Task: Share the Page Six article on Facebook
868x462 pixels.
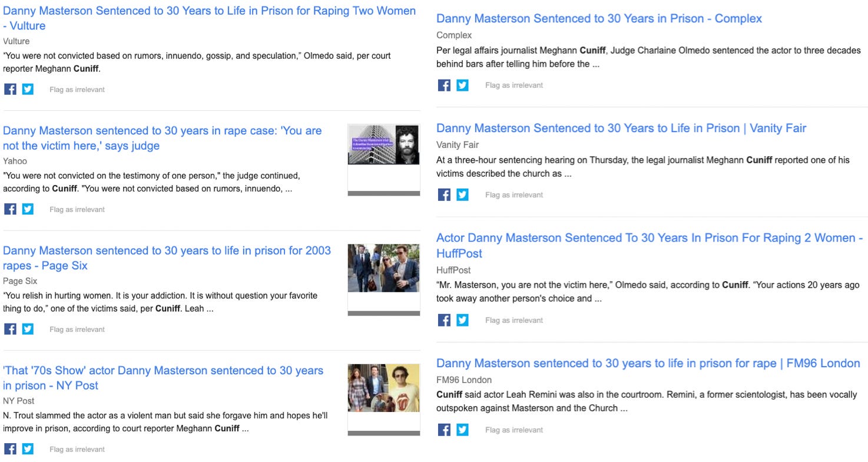Action: tap(10, 329)
